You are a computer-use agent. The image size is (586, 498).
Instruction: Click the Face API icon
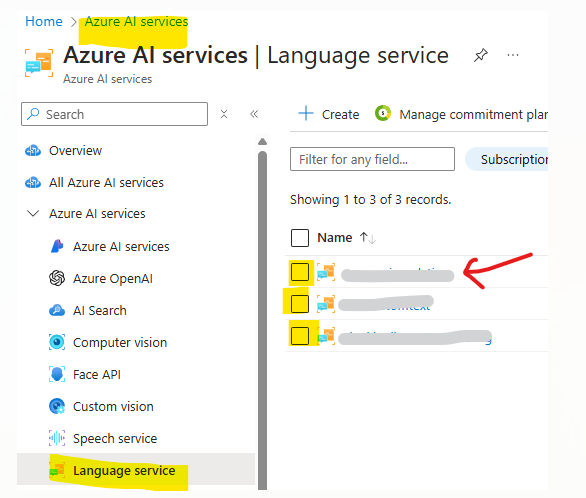57,374
